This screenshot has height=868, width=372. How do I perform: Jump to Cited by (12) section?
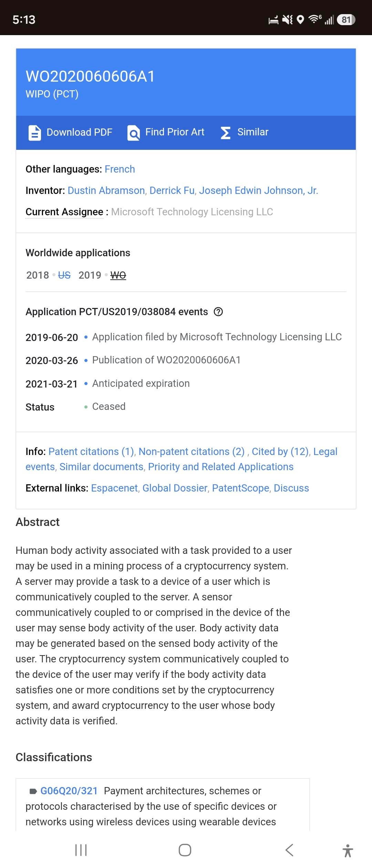coord(280,452)
